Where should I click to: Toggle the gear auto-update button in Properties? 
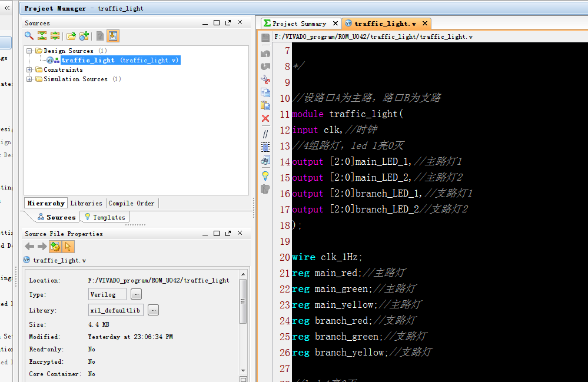tap(55, 247)
